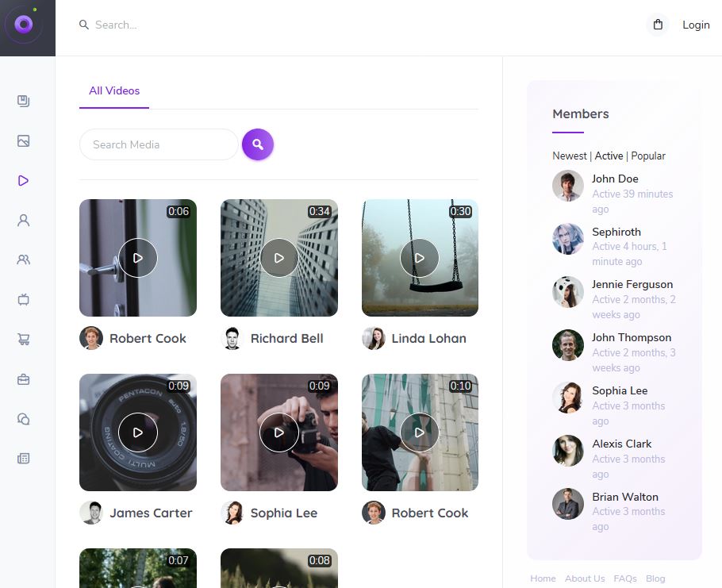Screen dimensions: 722x588
Task: Open the 0:08 grass field video thumbnail
Action: [279, 567]
